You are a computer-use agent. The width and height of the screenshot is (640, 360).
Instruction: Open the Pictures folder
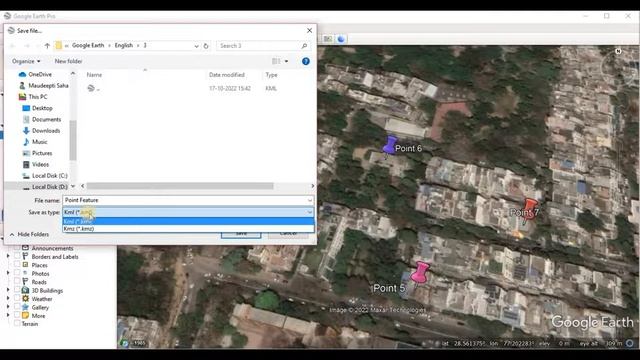click(38, 153)
